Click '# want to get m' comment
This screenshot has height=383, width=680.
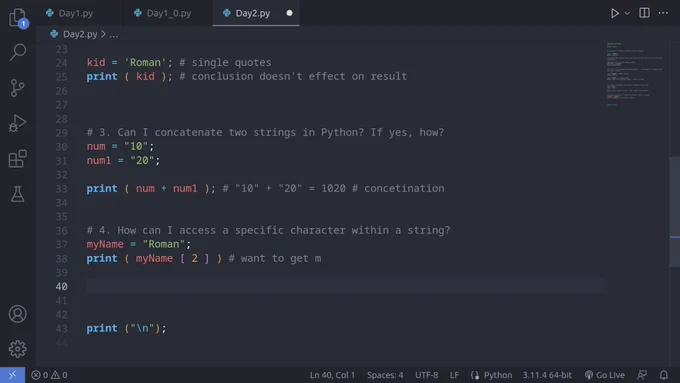coord(275,259)
